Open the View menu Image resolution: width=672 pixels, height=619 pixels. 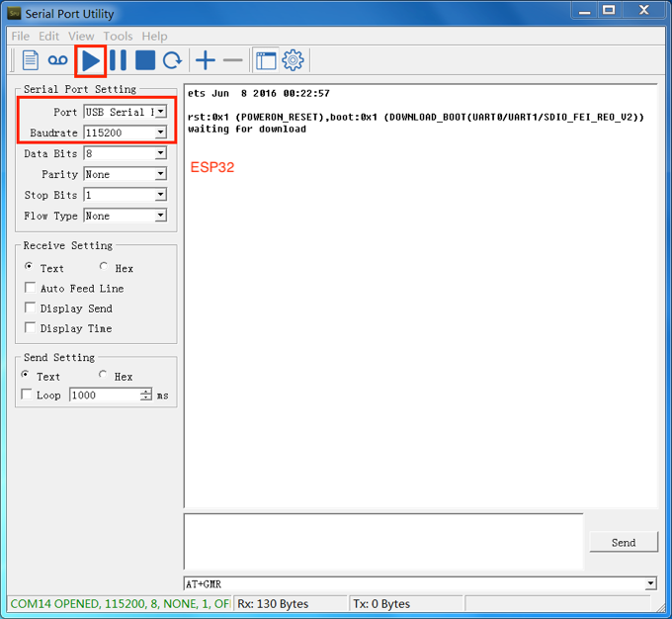pyautogui.click(x=81, y=37)
